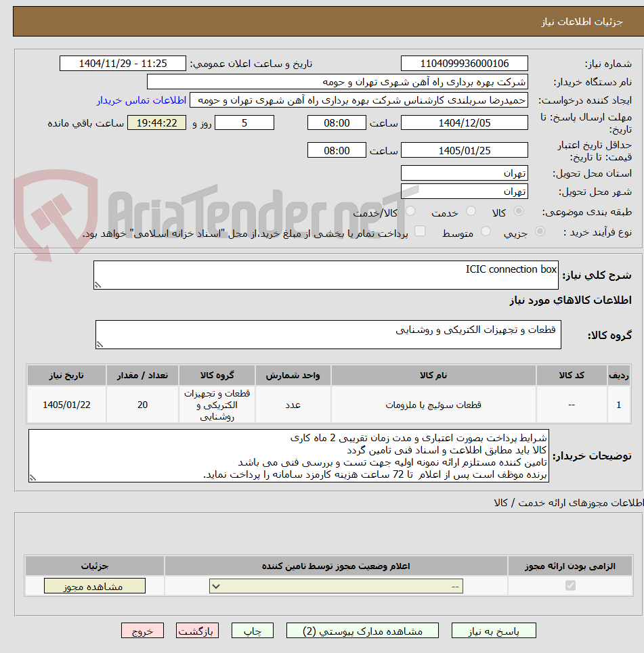Click the resize grip of شرح کلی نیاز box
This screenshot has width=644, height=653.
pos(98,286)
